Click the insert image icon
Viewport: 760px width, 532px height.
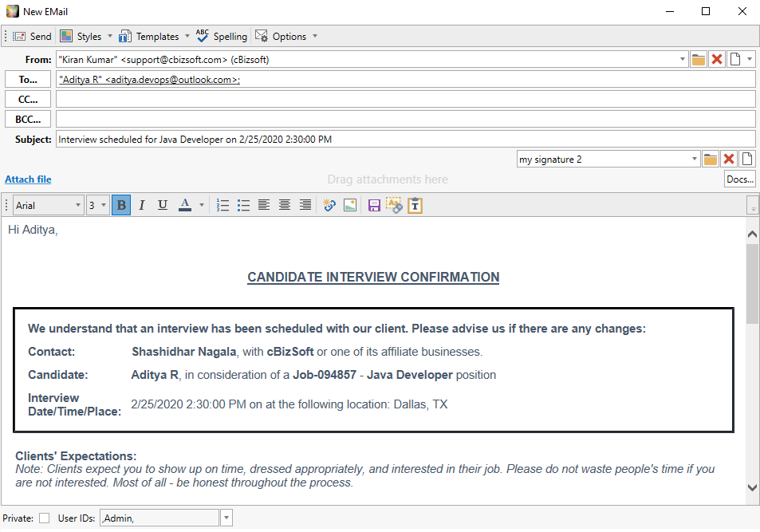(350, 205)
